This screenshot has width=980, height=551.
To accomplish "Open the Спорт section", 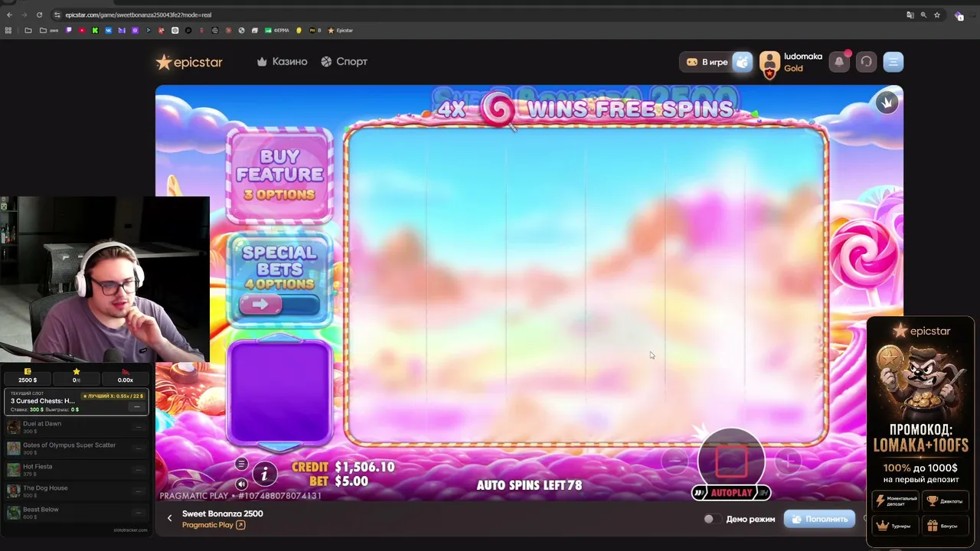I will pyautogui.click(x=344, y=61).
